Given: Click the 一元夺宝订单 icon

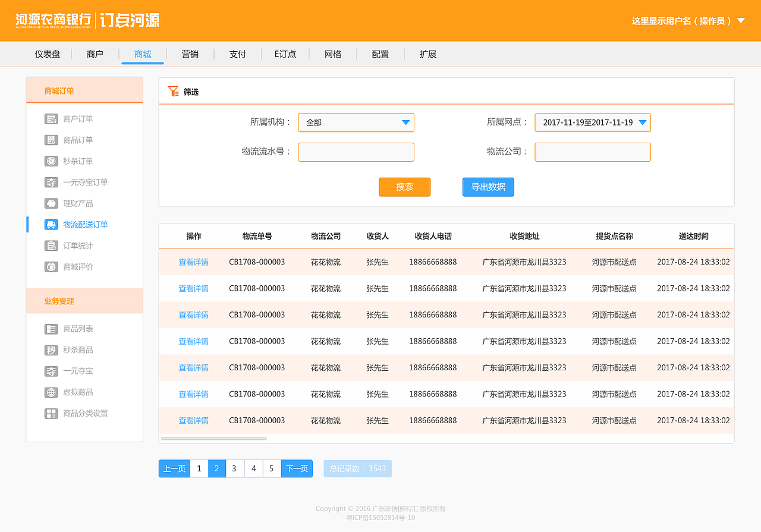Looking at the screenshot, I should click(x=51, y=182).
